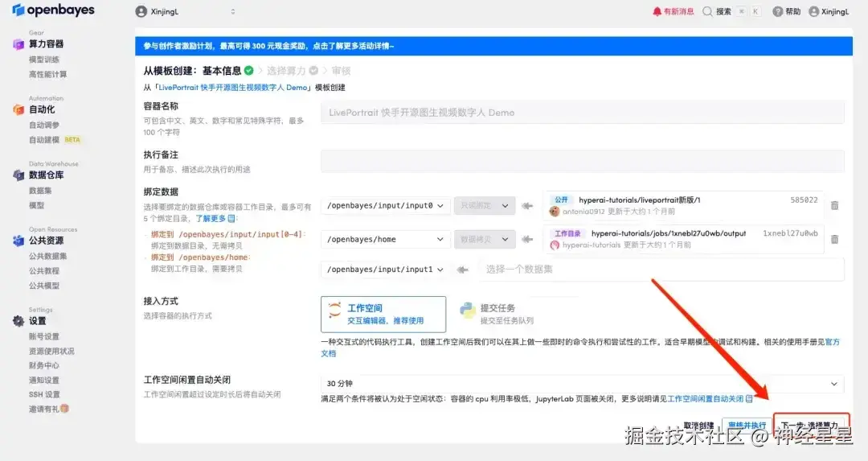Open 模型 under 数据仓库

click(36, 205)
